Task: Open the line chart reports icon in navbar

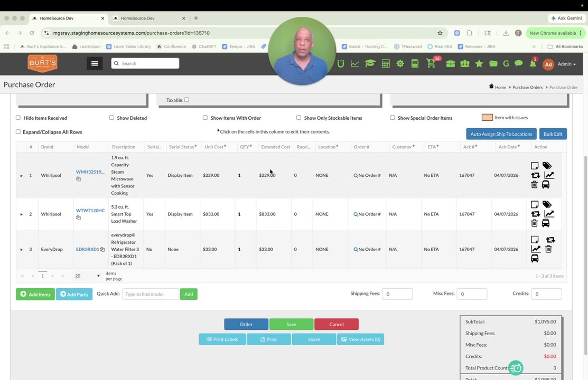Action: pyautogui.click(x=354, y=64)
